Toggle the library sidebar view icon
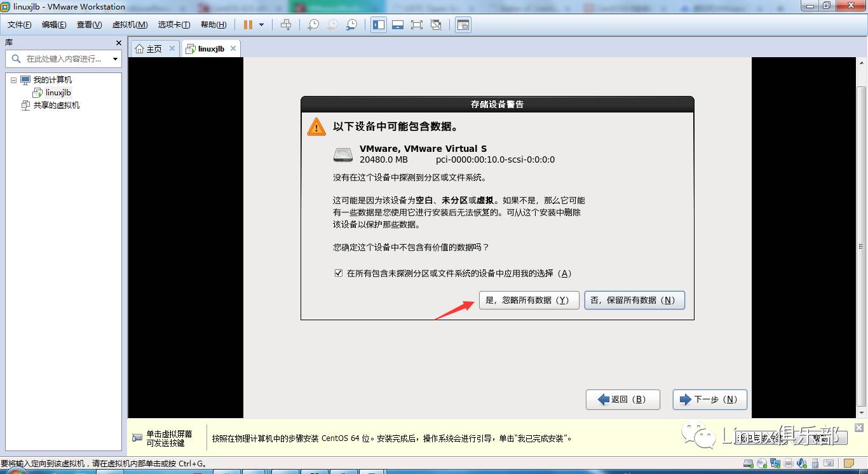Image resolution: width=868 pixels, height=474 pixels. tap(379, 25)
